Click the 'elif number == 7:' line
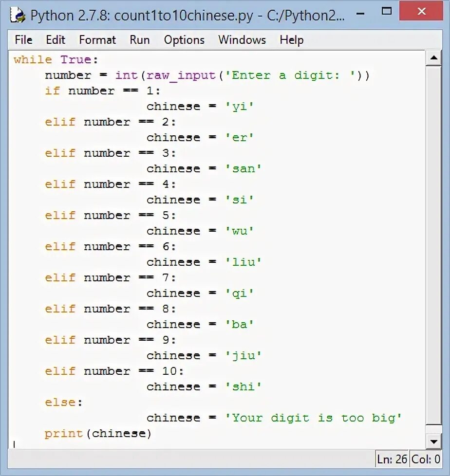Image resolution: width=450 pixels, height=476 pixels. coord(110,277)
